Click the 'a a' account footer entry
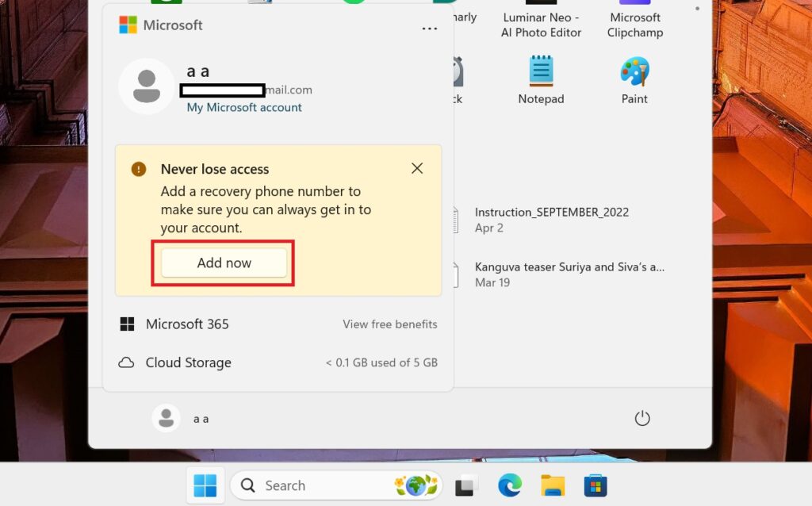 click(189, 418)
